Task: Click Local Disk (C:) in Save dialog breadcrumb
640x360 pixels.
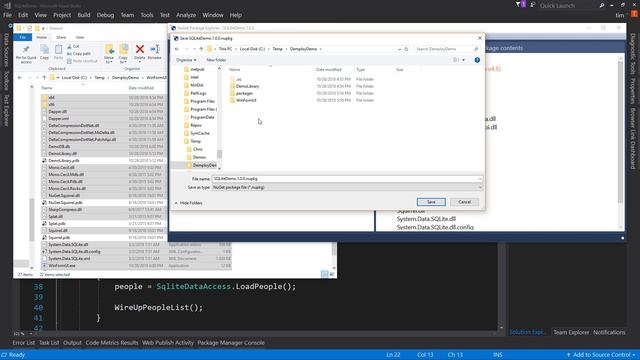Action: click(x=252, y=49)
